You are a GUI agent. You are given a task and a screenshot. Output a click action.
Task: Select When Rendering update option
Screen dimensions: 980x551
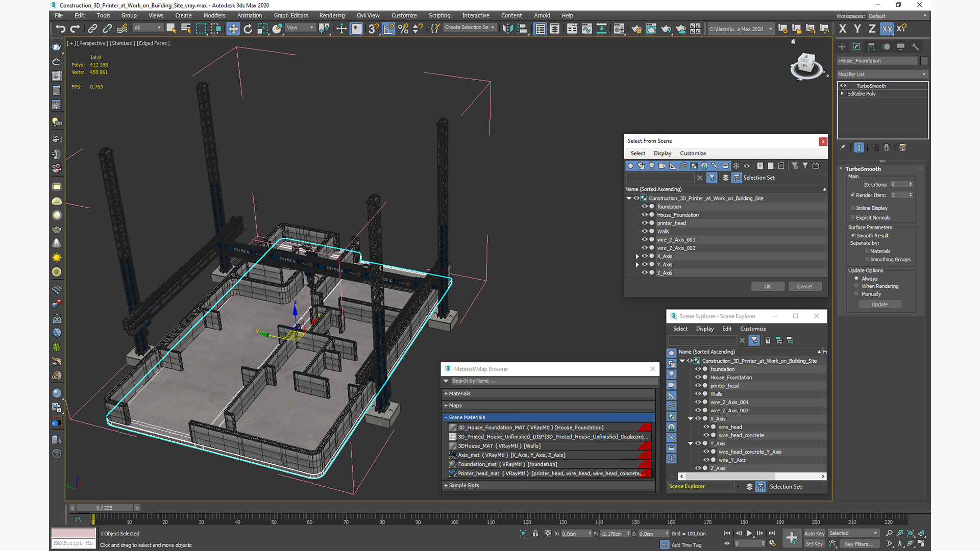pyautogui.click(x=856, y=286)
